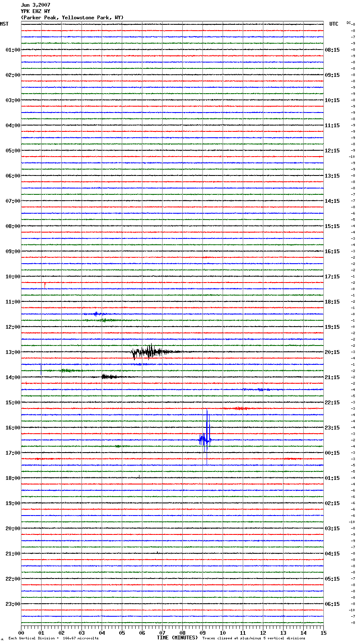
Task: Click the 04:00 MST hour label
Action: tap(13, 126)
